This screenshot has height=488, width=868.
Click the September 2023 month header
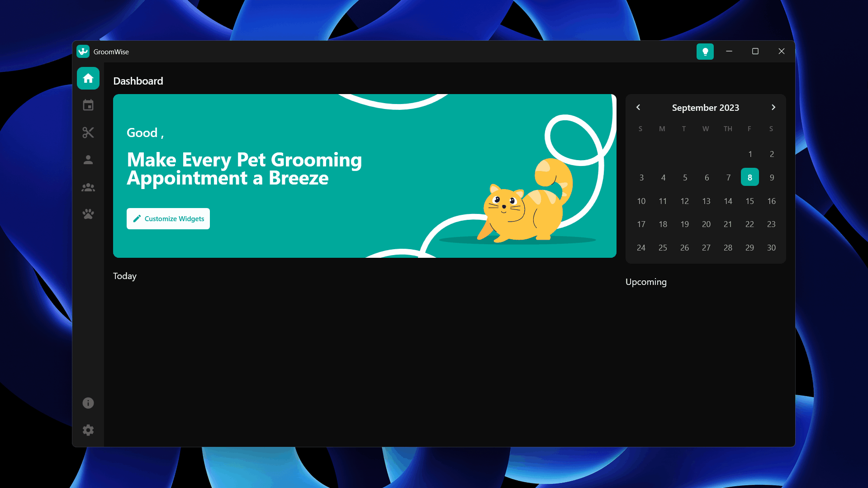coord(706,108)
